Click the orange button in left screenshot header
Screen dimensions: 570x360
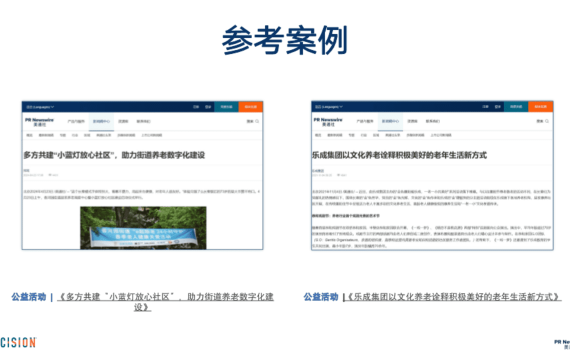tap(250, 107)
